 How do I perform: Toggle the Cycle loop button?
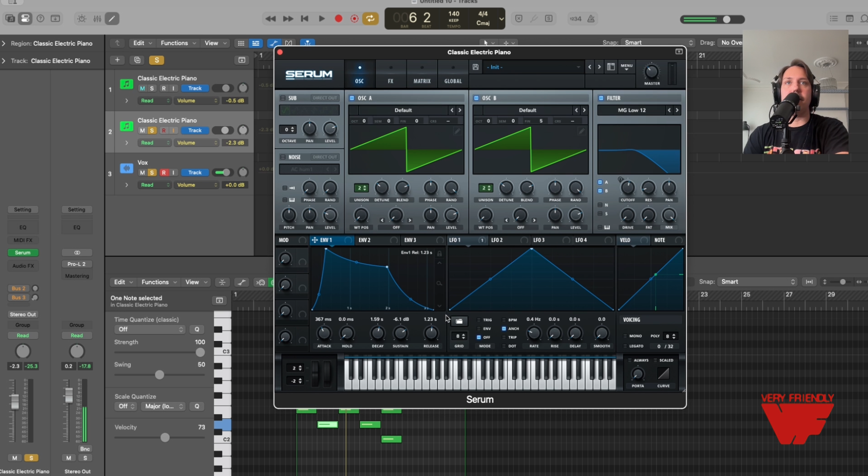point(370,19)
